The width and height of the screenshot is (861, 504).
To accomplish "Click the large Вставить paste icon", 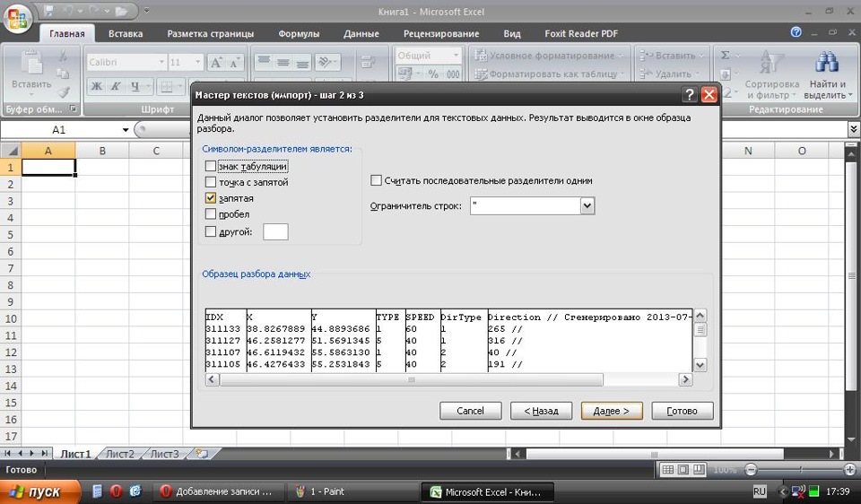I will [x=31, y=64].
